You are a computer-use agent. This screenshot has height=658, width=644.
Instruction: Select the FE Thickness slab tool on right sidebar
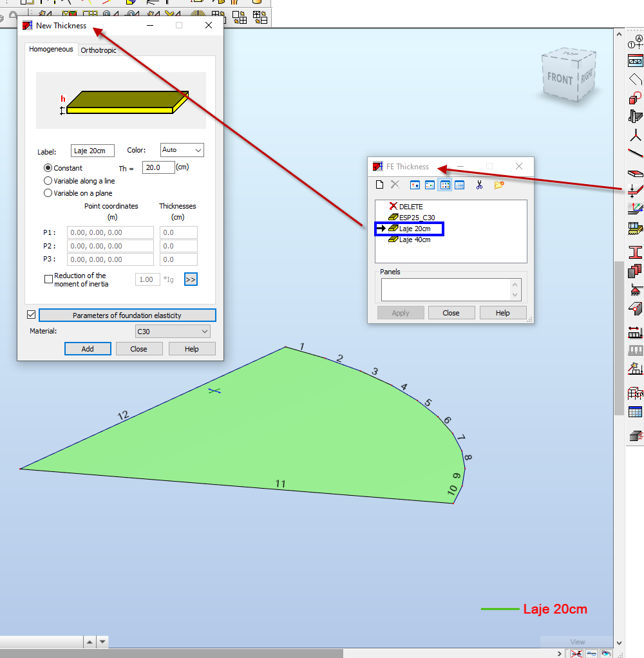click(x=635, y=190)
